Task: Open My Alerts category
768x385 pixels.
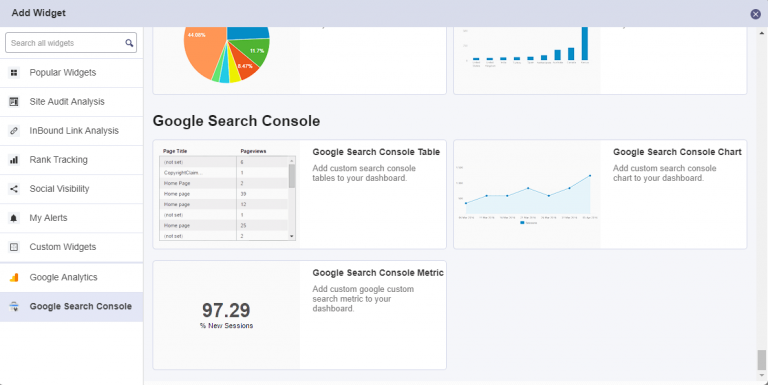Action: point(72,218)
